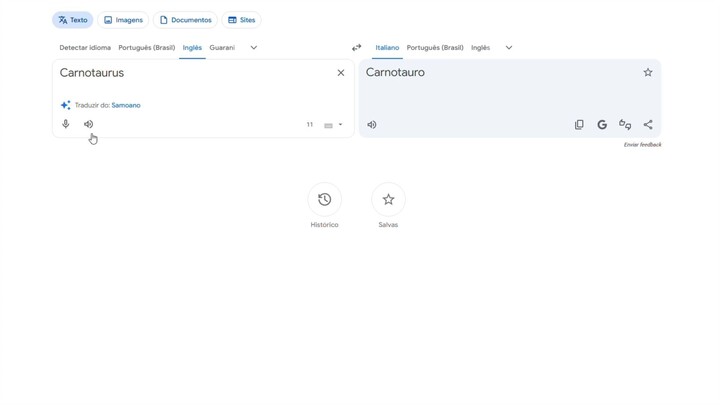
Task: Switch to Sites translation mode
Action: tap(242, 20)
